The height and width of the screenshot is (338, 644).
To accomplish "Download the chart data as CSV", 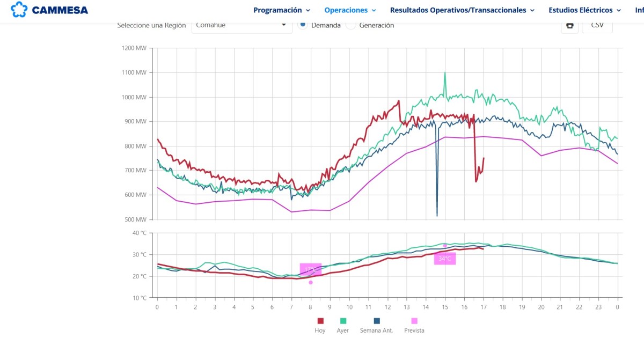I will point(597,25).
